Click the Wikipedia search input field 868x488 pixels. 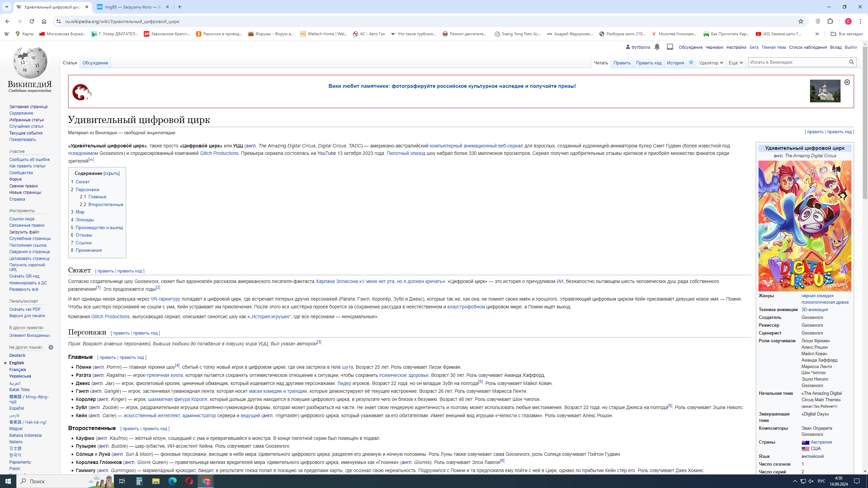pyautogui.click(x=797, y=62)
